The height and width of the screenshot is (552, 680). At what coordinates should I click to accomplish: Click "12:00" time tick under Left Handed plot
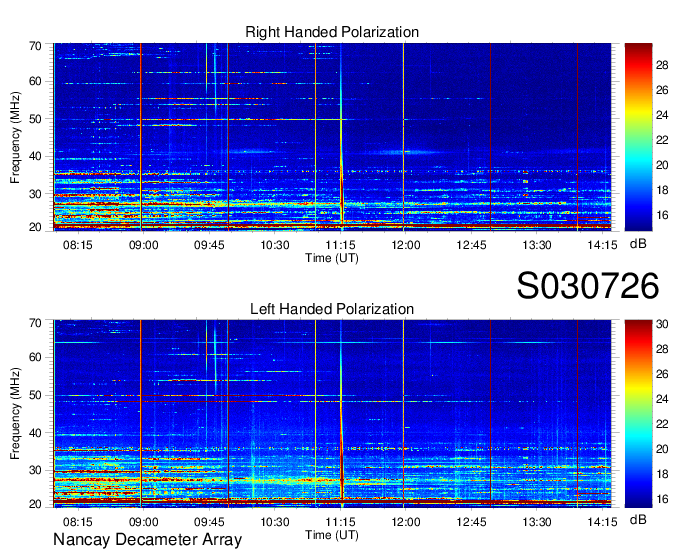405,522
